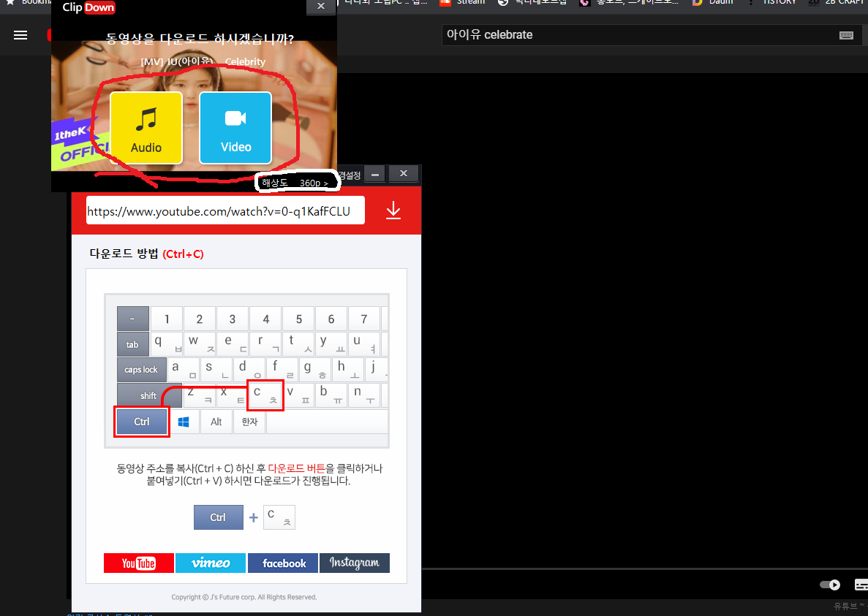This screenshot has width=868, height=616.
Task: Click the Copyright J's Future corp. footer text
Action: coord(244,597)
